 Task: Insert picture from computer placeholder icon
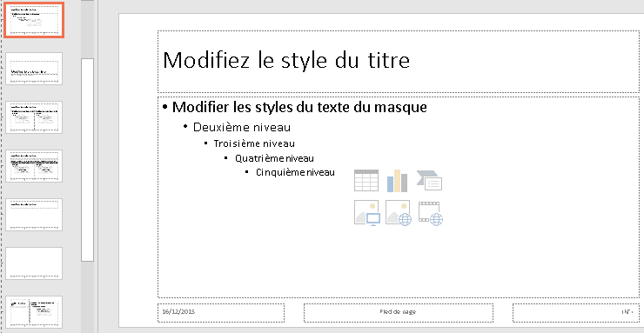[367, 213]
